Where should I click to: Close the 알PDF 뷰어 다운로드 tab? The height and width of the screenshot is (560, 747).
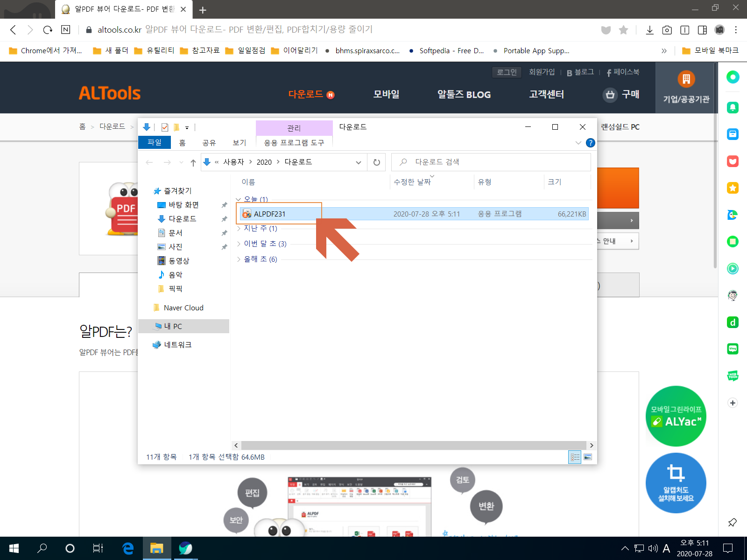coord(183,9)
